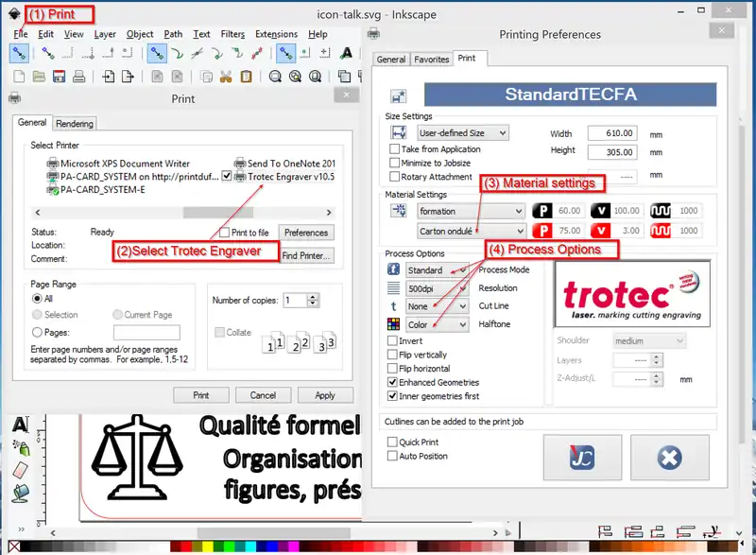Viewport: 756px width, 555px height.
Task: Open the Extensions menu
Action: 276,34
